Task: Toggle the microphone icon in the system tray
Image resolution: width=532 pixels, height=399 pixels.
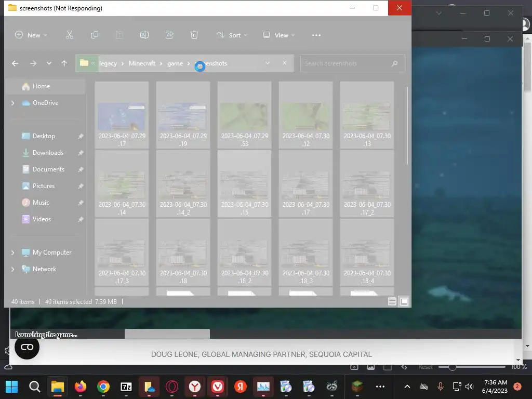Action: pos(441,387)
